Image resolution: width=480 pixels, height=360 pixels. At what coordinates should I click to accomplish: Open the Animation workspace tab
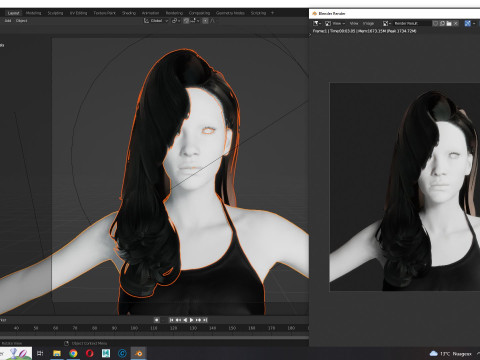(x=150, y=13)
